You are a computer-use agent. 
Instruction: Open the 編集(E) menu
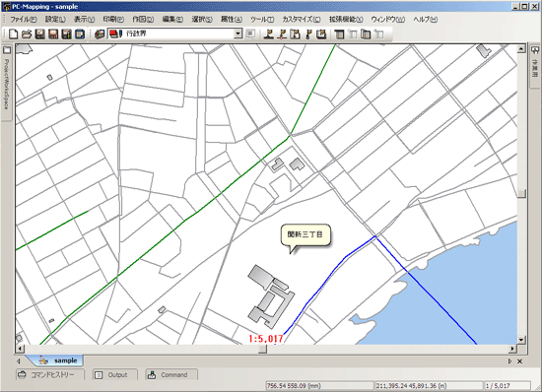(172, 20)
